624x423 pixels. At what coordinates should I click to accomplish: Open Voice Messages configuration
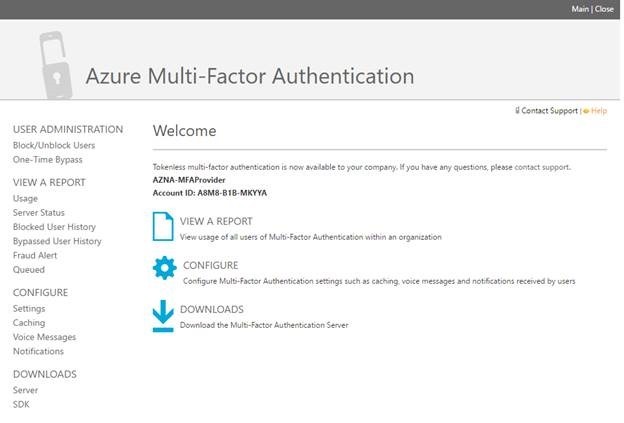tap(44, 337)
